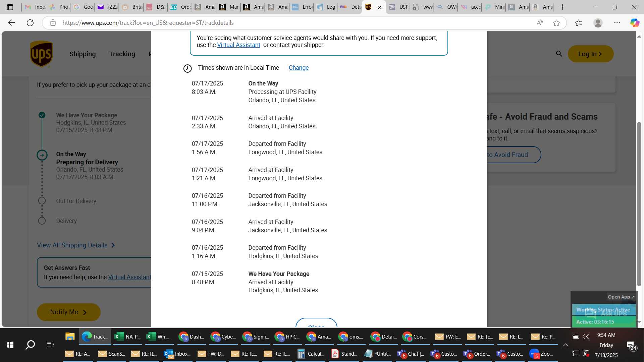Open the Copilot icon in Edge

coord(634,23)
